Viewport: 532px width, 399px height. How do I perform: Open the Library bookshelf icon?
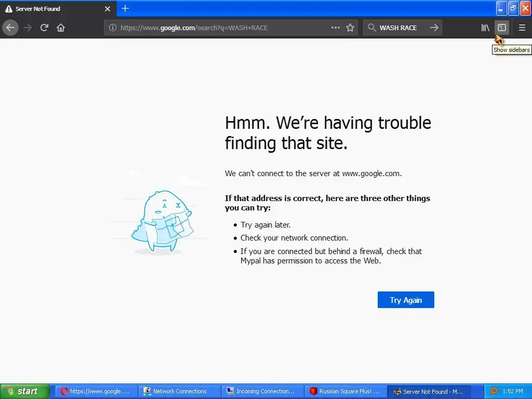485,28
